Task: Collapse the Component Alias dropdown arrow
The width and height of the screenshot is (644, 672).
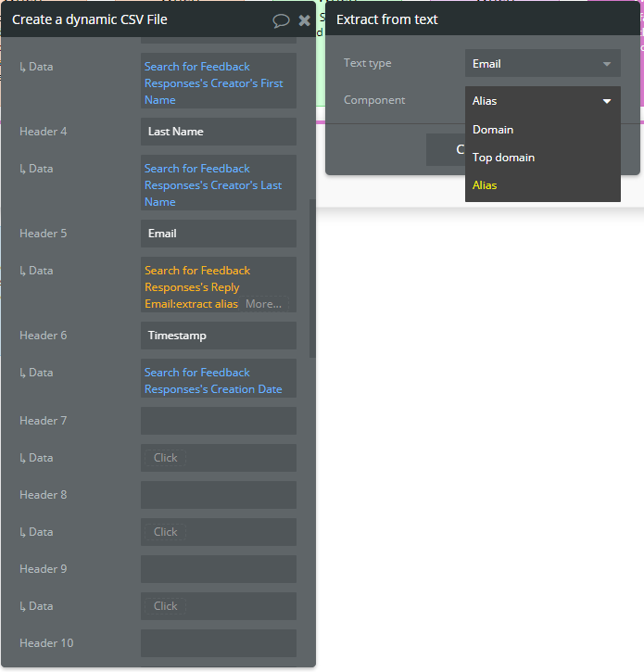Action: (x=607, y=101)
